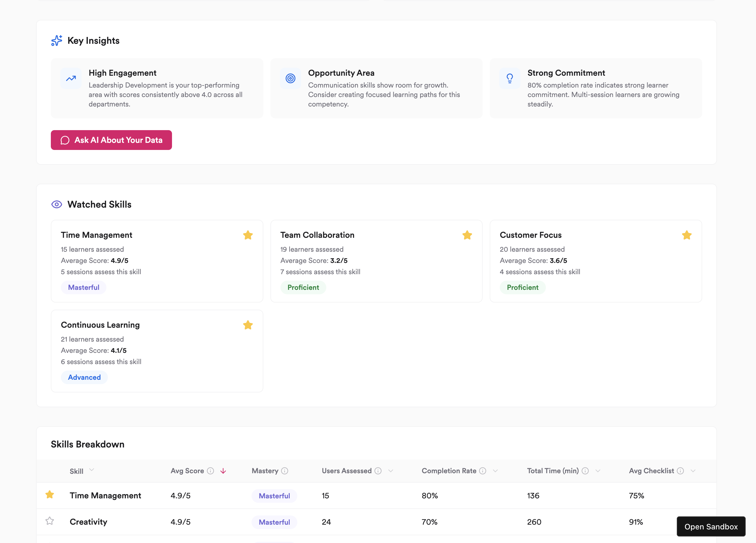Click the chat bubble icon in Ask AI button
This screenshot has width=756, height=543.
pyautogui.click(x=65, y=140)
